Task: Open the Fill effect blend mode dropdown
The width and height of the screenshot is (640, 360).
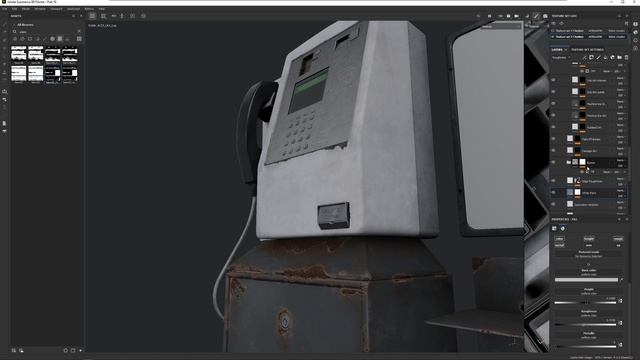Action: coord(607,172)
